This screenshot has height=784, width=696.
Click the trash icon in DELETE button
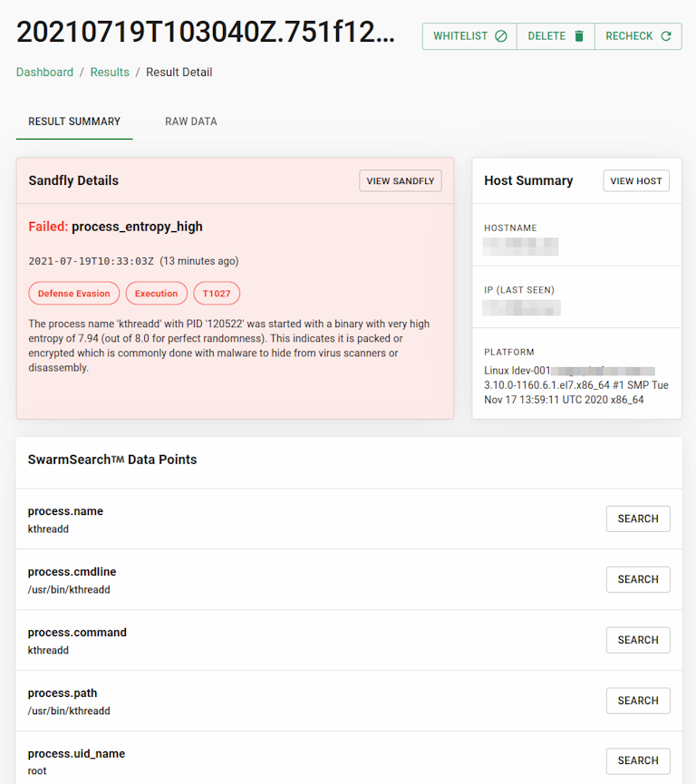coord(576,36)
